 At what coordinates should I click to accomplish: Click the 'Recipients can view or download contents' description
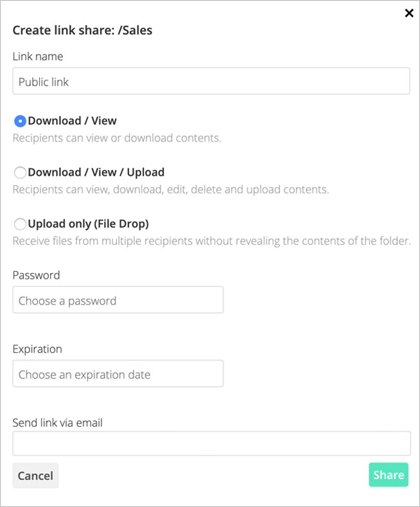pyautogui.click(x=117, y=138)
